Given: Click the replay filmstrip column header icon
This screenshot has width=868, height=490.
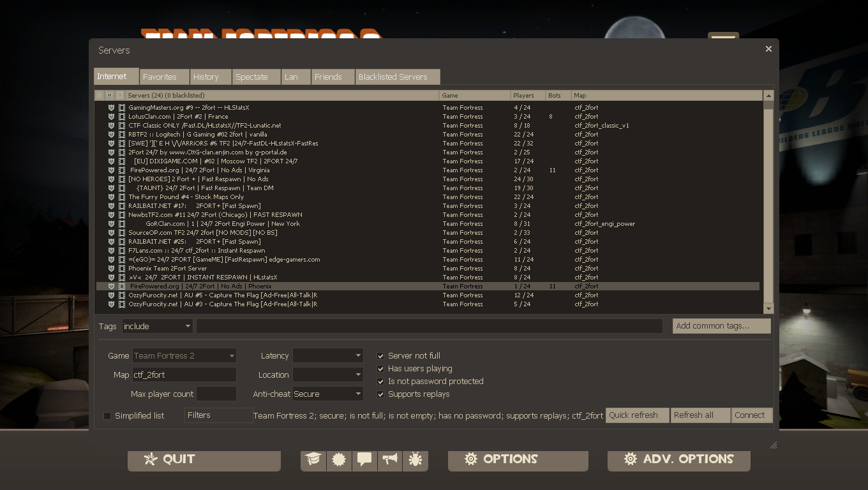Looking at the screenshot, I should click(121, 95).
